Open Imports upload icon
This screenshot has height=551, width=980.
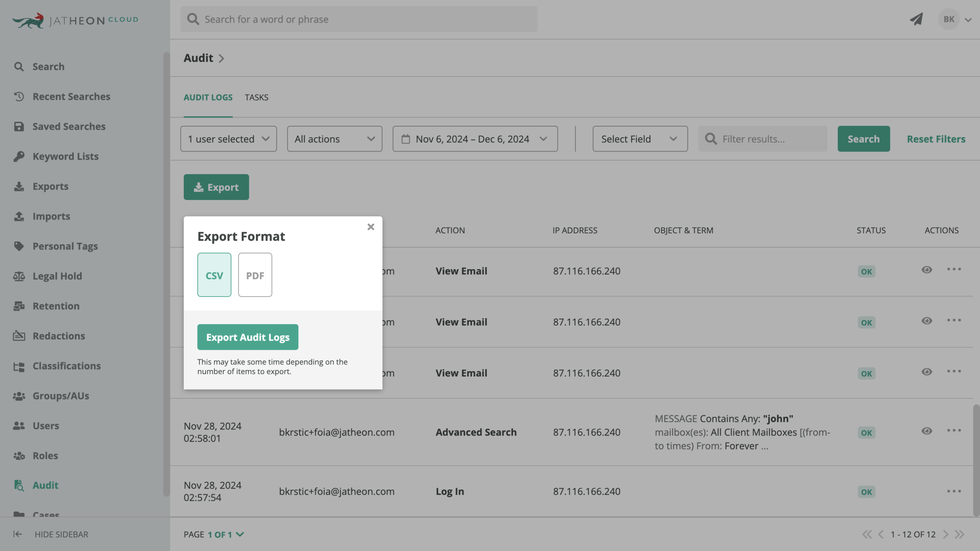click(19, 216)
